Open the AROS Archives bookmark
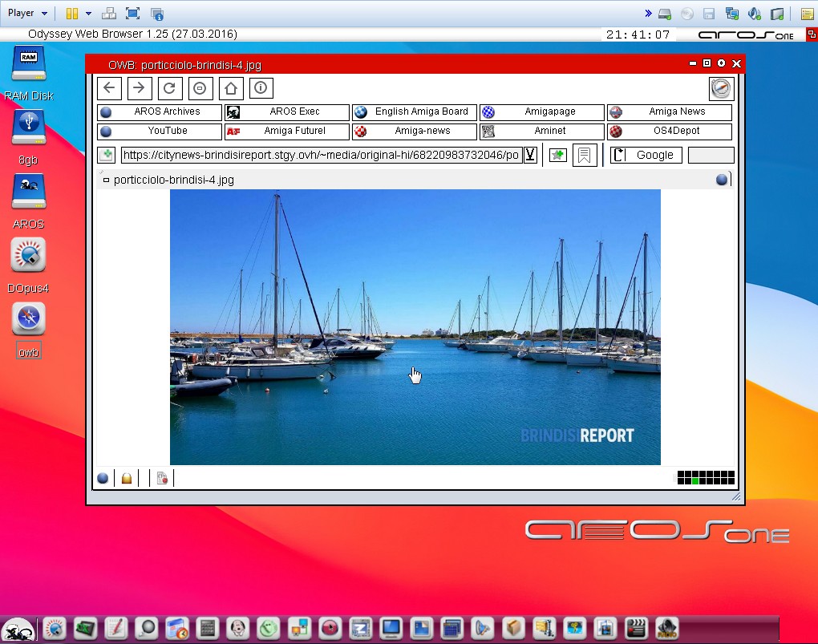This screenshot has width=818, height=644. point(160,112)
